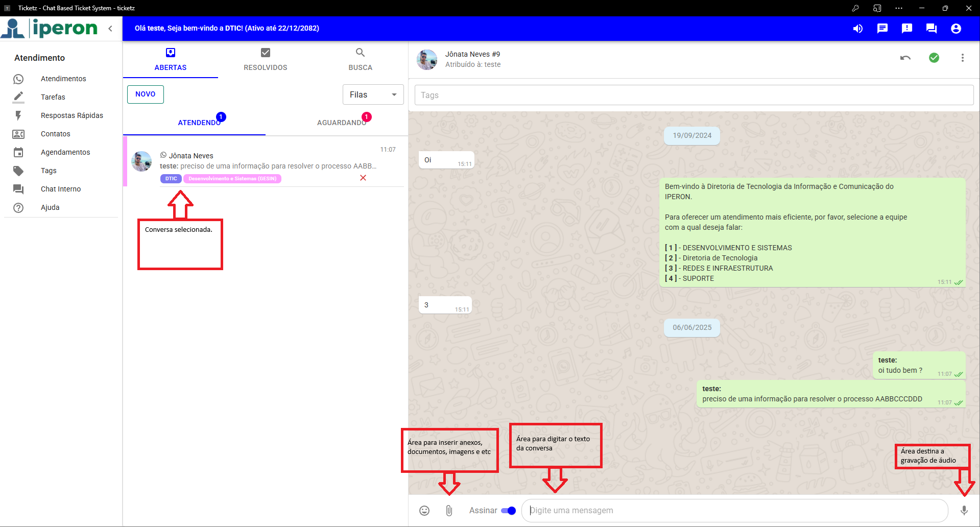Click the Jônata Neves #9 title
Viewport: 980px width, 527px height.
click(x=472, y=54)
